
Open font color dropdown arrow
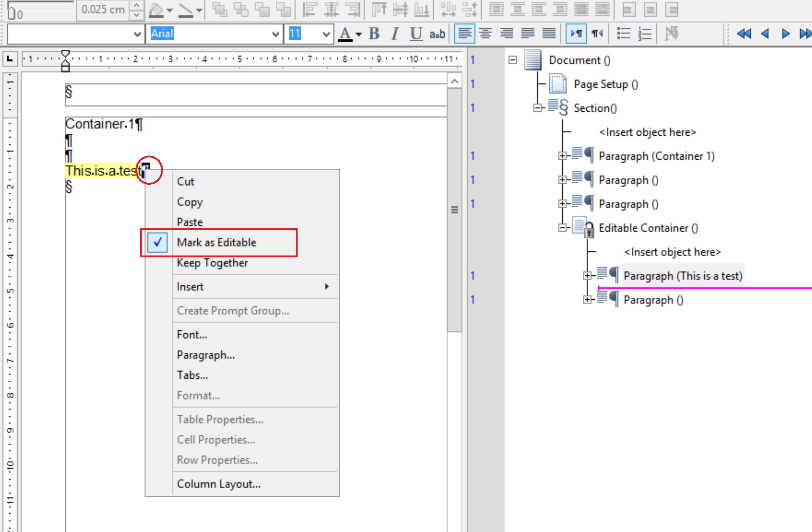(359, 34)
